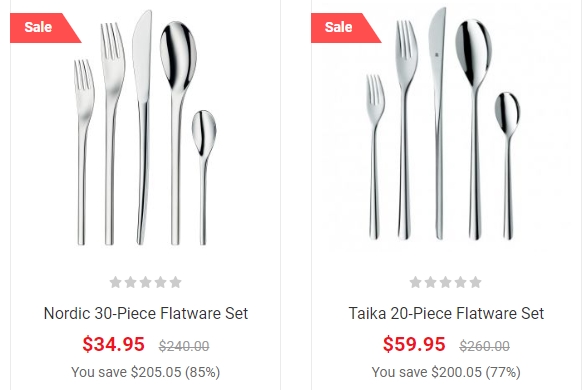This screenshot has width=587, height=390.
Task: Click the crossed-out $260.00 original price
Action: pyautogui.click(x=484, y=346)
